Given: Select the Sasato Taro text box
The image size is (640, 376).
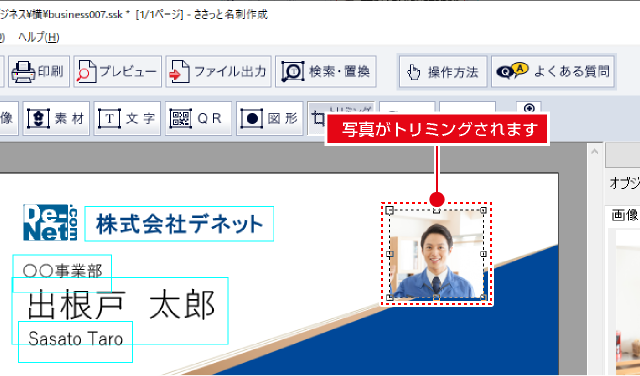Looking at the screenshot, I should [76, 342].
